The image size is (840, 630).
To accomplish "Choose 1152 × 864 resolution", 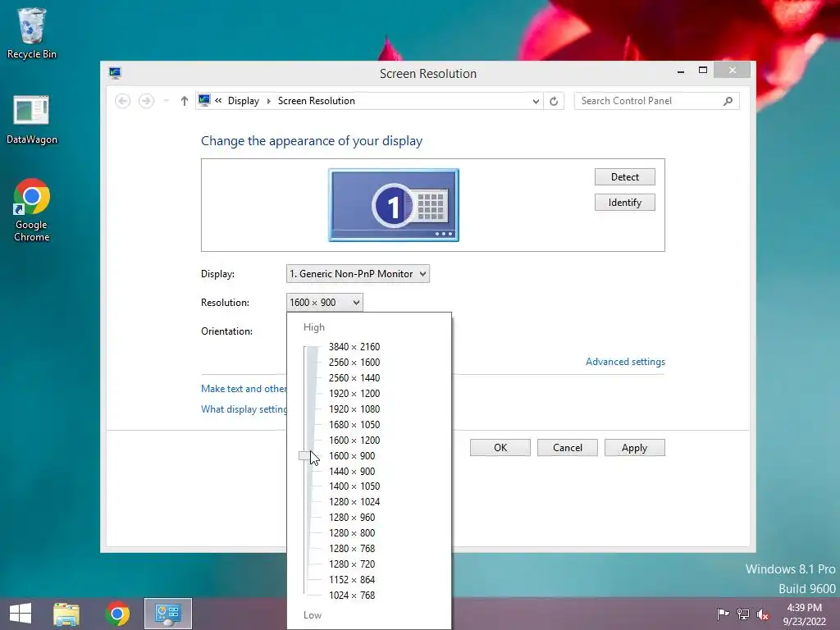I will [x=352, y=579].
